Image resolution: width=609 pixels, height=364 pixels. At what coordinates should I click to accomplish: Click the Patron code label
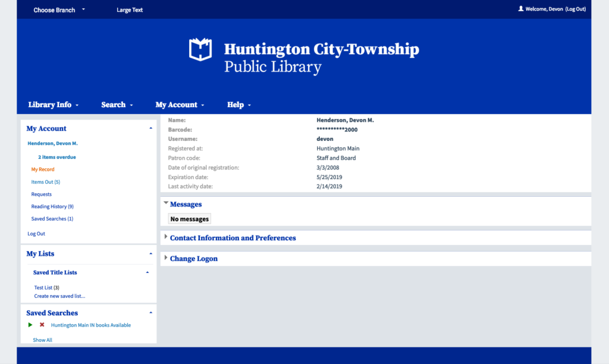pos(184,158)
